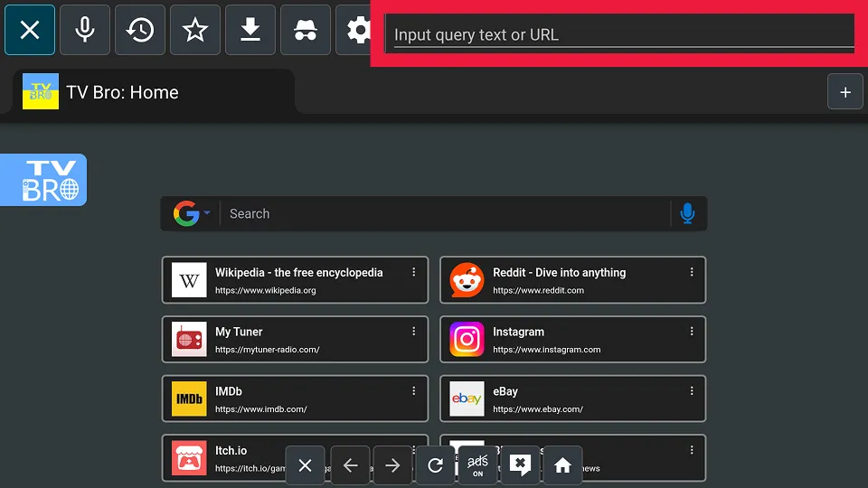
Task: Open Instagram shortcut options menu
Action: (692, 332)
